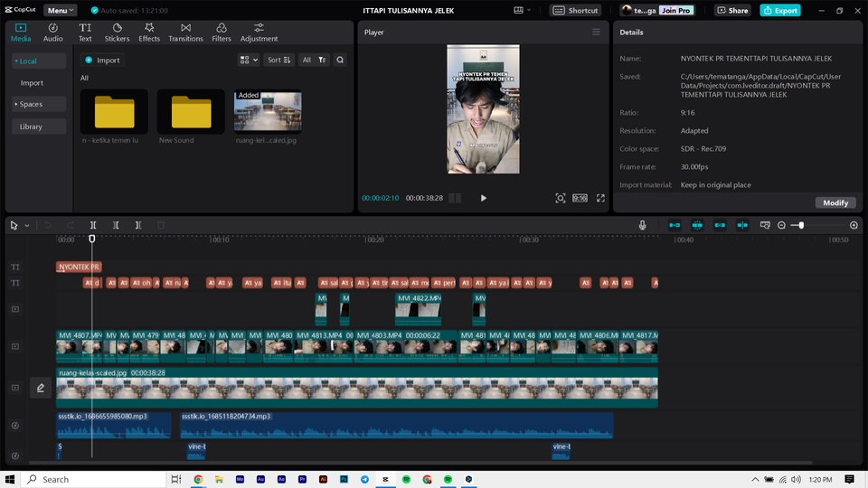Screen dimensions: 868x488
Task: Select the MVI_4803.MP4 clip in main track
Action: (x=406, y=346)
